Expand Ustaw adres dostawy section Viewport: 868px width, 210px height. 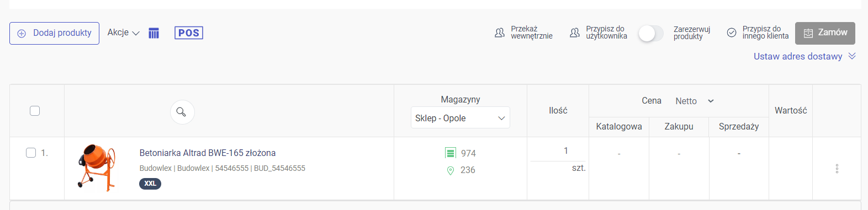805,56
